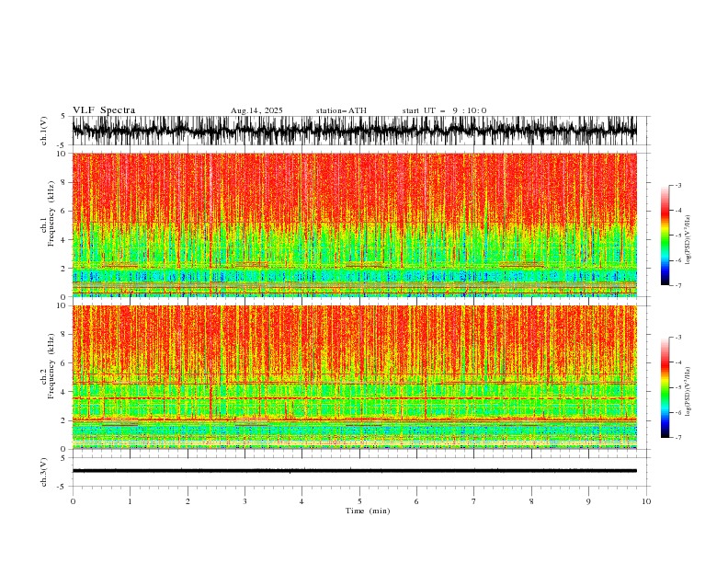Click time axis tick label "3"
This screenshot has width=728, height=563.
pyautogui.click(x=245, y=501)
